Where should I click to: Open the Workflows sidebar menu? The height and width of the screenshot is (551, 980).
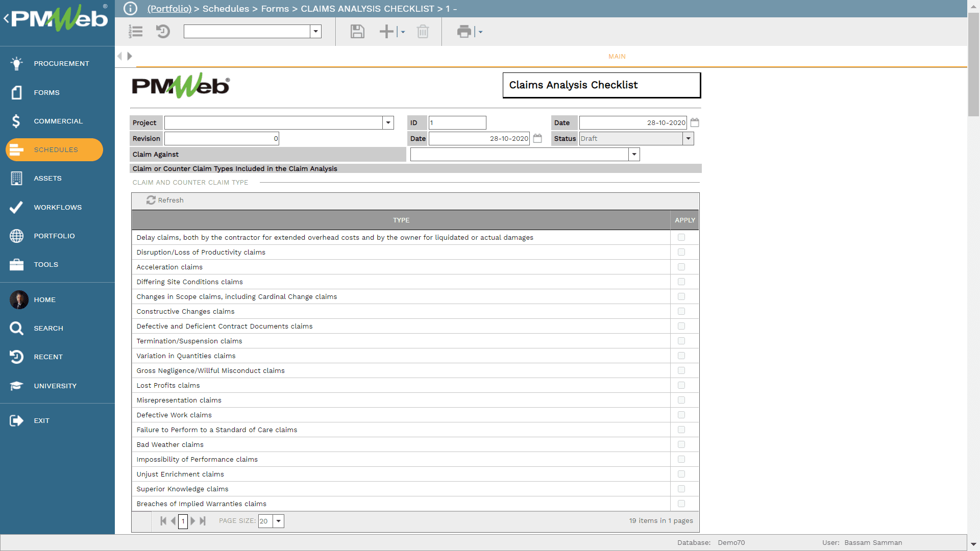[x=57, y=207]
